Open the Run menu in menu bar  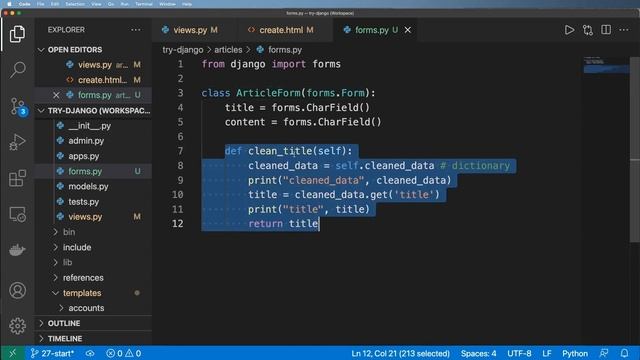(124, 4)
